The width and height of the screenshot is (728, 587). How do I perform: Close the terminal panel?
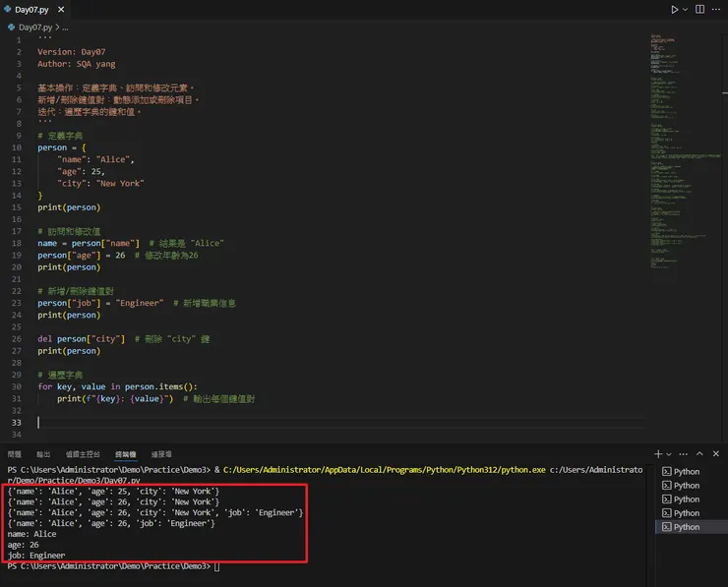(x=716, y=454)
